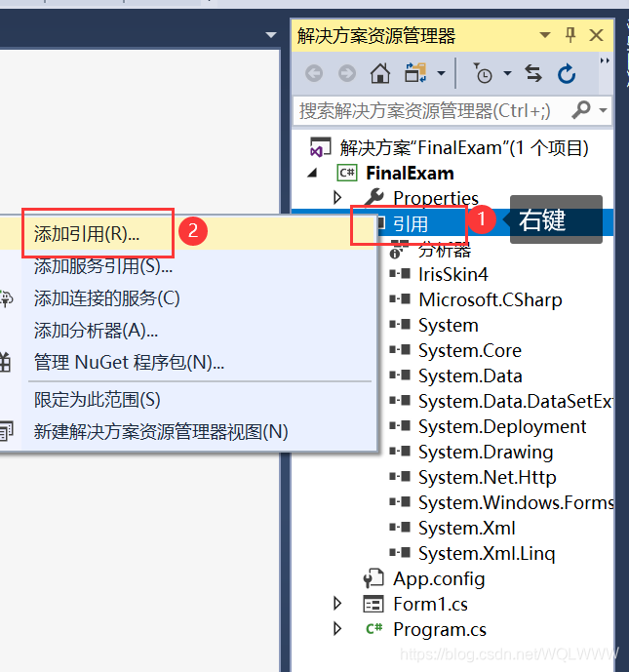The image size is (629, 672).
Task: Click the C# icon beside Program.cs
Action: (374, 629)
